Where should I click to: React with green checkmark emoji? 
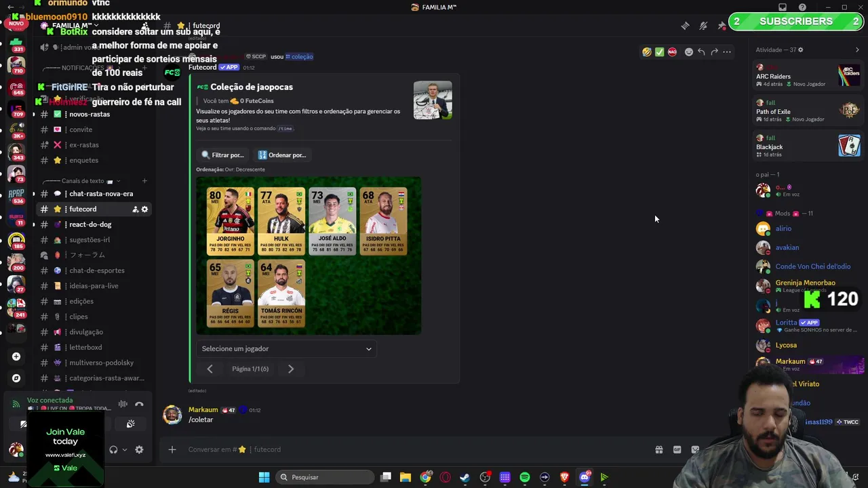coord(659,52)
